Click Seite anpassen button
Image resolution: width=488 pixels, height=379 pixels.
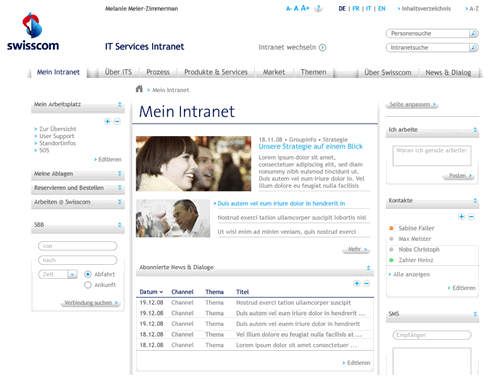click(413, 105)
